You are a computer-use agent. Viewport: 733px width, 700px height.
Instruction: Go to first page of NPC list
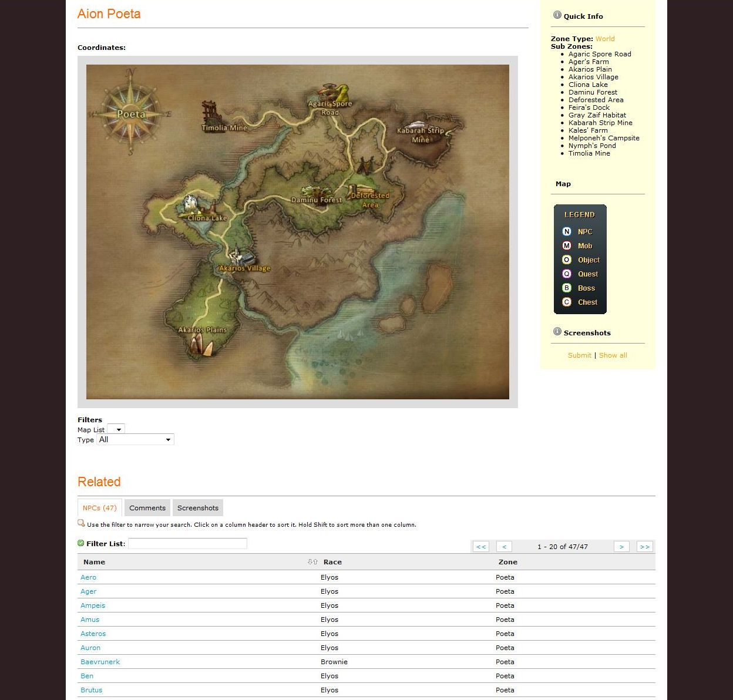pos(481,547)
